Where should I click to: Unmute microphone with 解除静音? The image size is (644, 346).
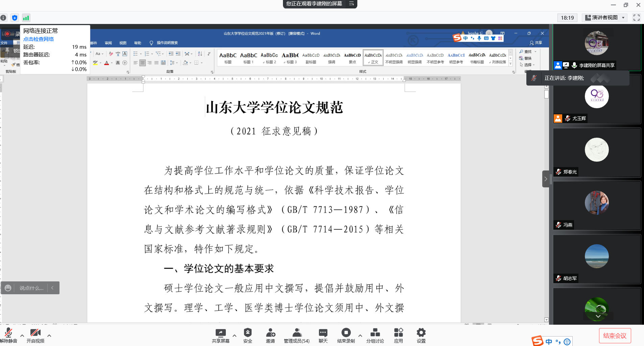coord(8,335)
